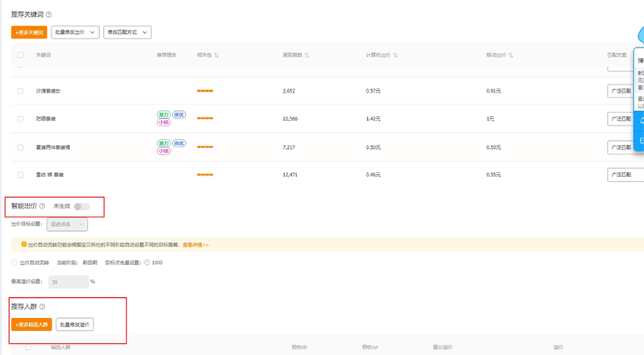The width and height of the screenshot is (644, 355).
Task: Click the 最高溢价设置 input field
Action: (68, 282)
